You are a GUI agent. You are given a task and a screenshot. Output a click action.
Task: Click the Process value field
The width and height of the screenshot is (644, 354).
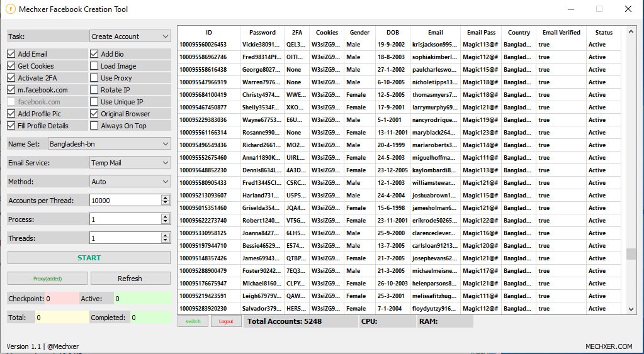pyautogui.click(x=125, y=219)
